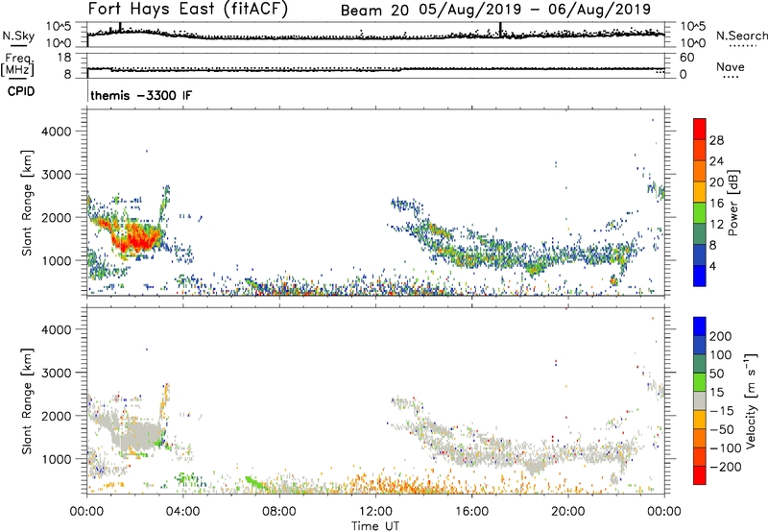
Task: Click the 'Freq. [MHz]' axis label
Action: pos(18,64)
